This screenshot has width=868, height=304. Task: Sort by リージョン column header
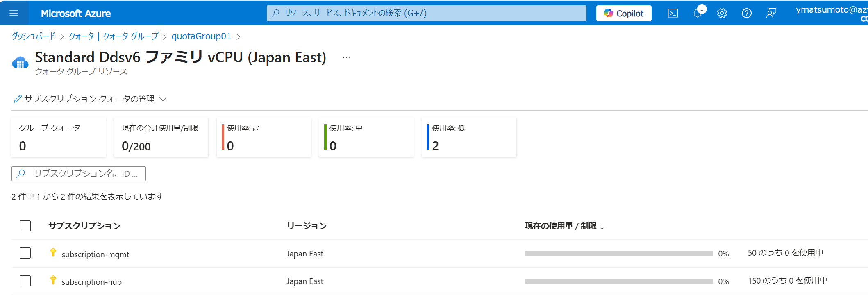[307, 226]
